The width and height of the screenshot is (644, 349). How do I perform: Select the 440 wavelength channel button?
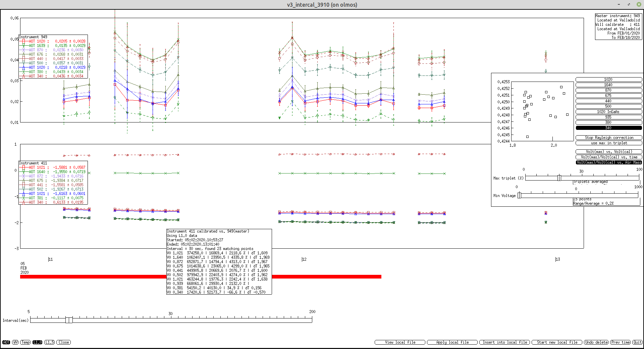608,101
